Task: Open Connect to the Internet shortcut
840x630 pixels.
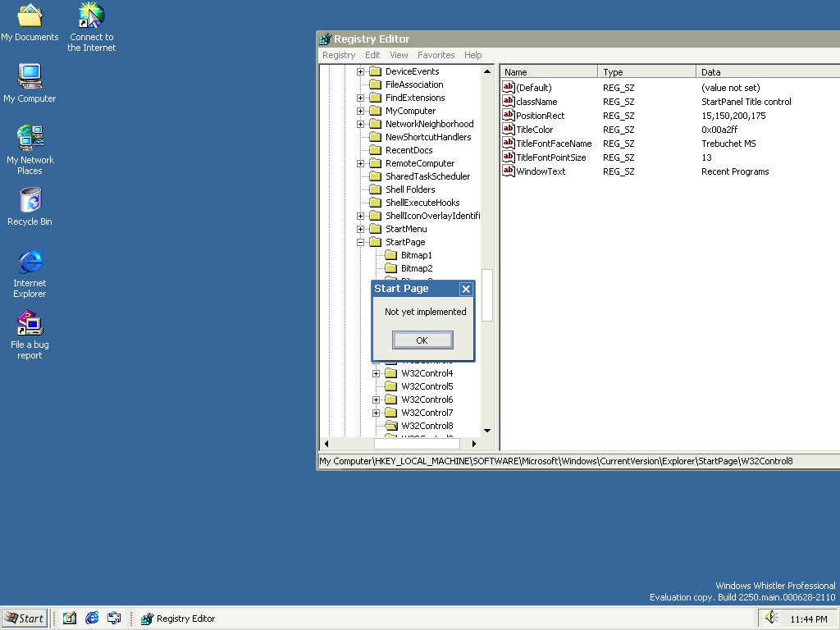Action: [92, 27]
